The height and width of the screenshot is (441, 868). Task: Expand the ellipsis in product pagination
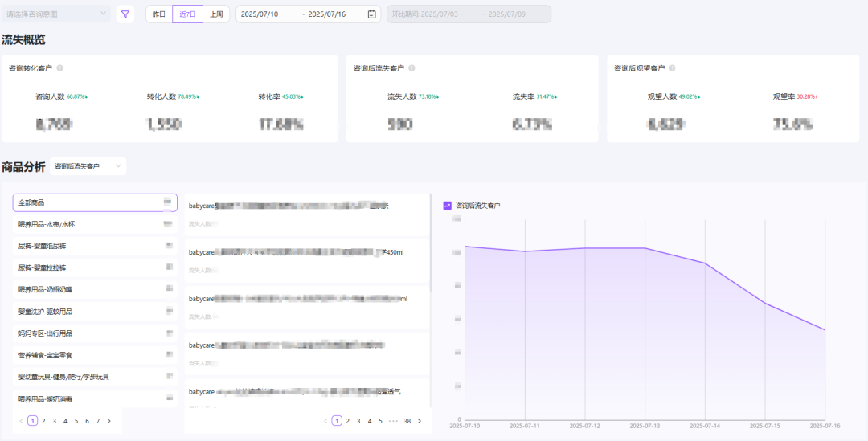click(x=392, y=421)
